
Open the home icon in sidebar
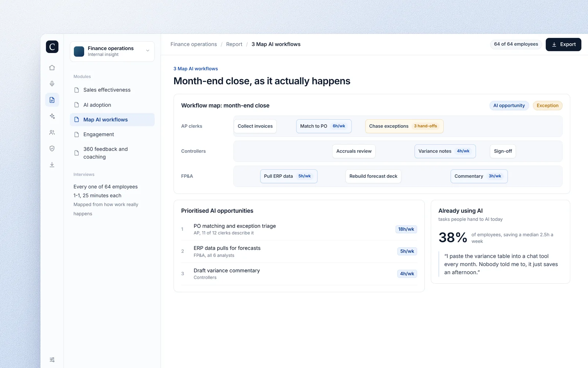pos(52,68)
